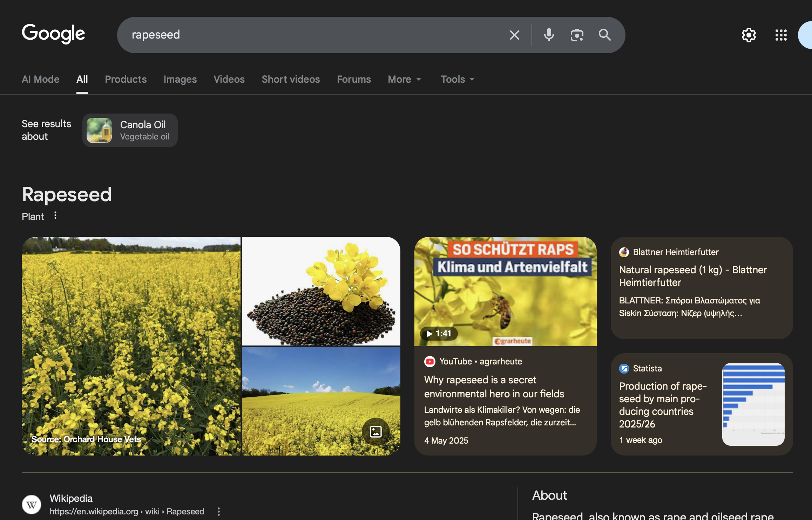This screenshot has width=812, height=520.
Task: Open the Google apps grid
Action: pos(781,35)
